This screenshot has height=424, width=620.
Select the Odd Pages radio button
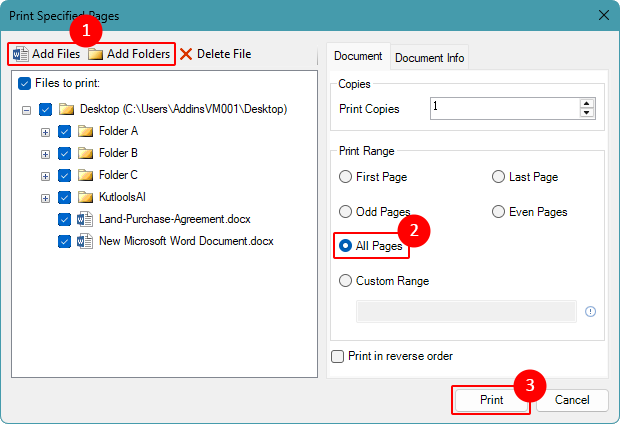(345, 212)
